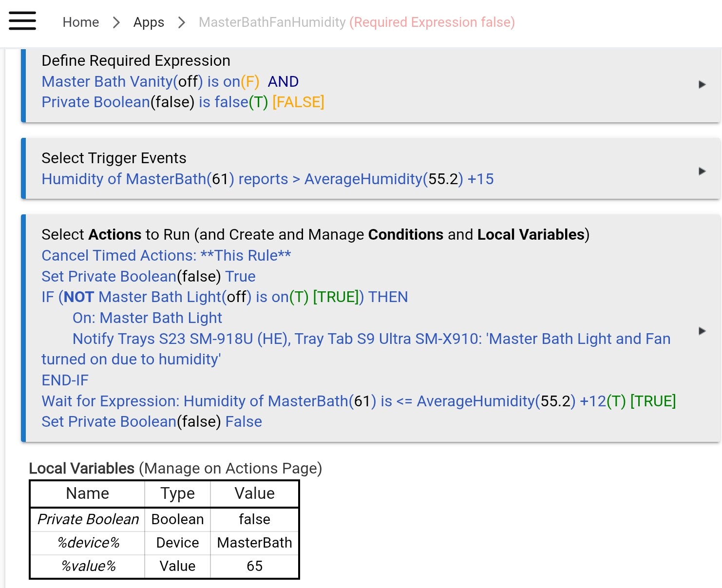Open the IF NOT Master Bath Light condition
The image size is (722, 588).
pos(224,297)
